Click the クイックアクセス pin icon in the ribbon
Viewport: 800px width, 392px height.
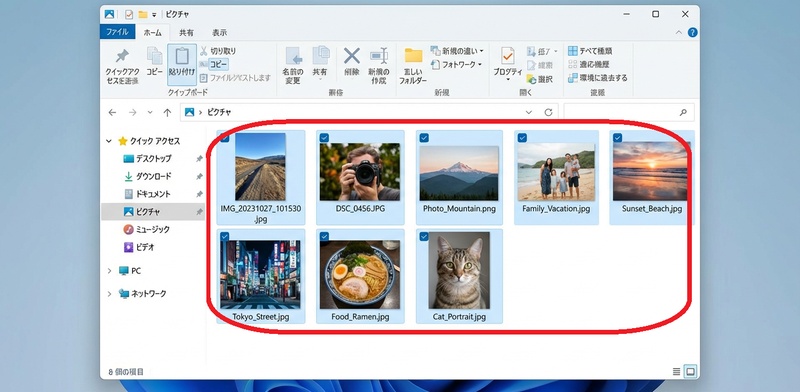[x=122, y=56]
